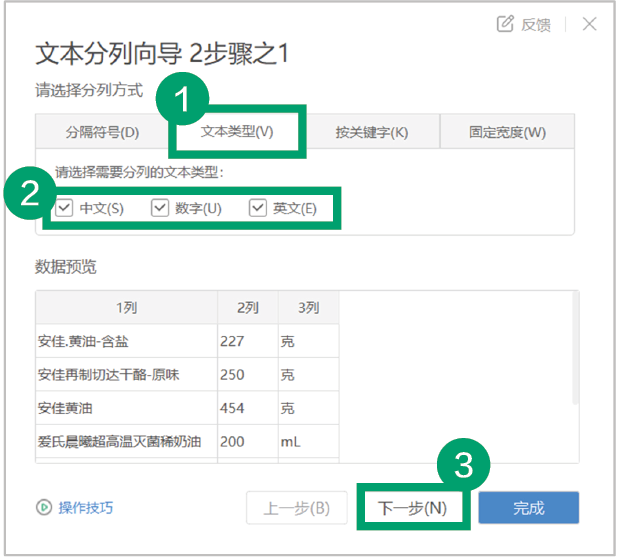This screenshot has width=617, height=559.
Task: Disable the 英文(E) checkbox
Action: (258, 208)
